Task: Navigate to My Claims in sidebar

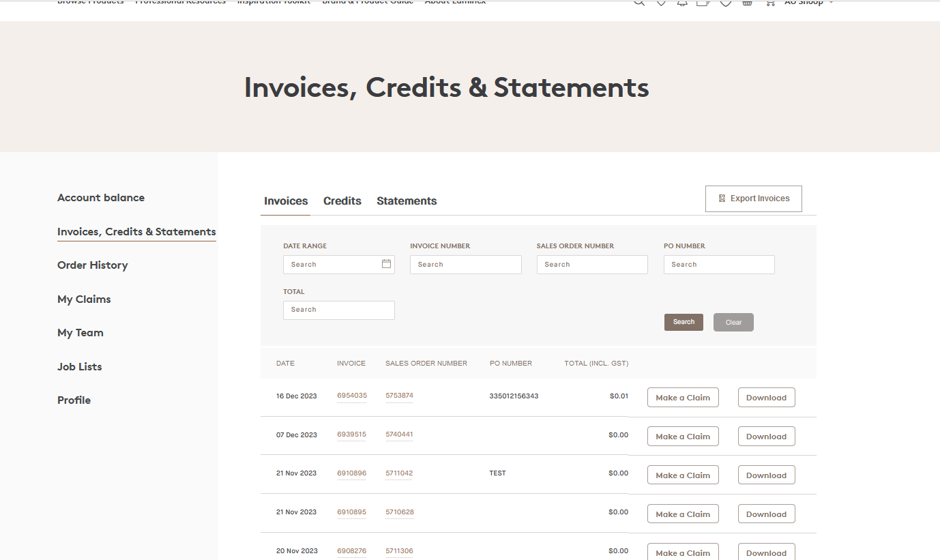Action: (84, 299)
